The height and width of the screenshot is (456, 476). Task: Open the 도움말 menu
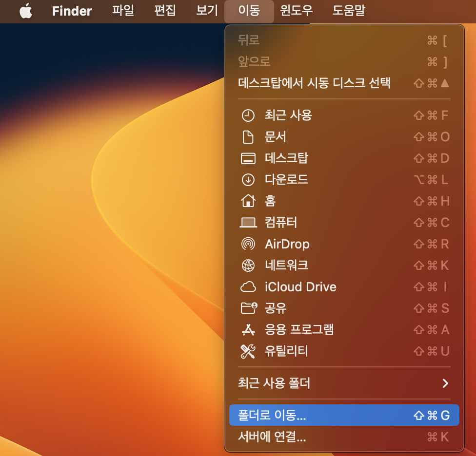tap(348, 11)
